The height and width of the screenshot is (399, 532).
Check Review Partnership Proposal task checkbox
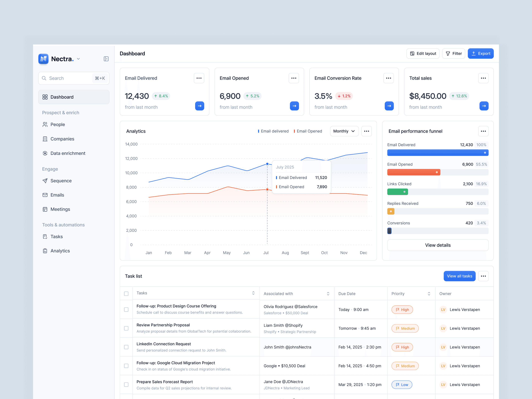126,328
